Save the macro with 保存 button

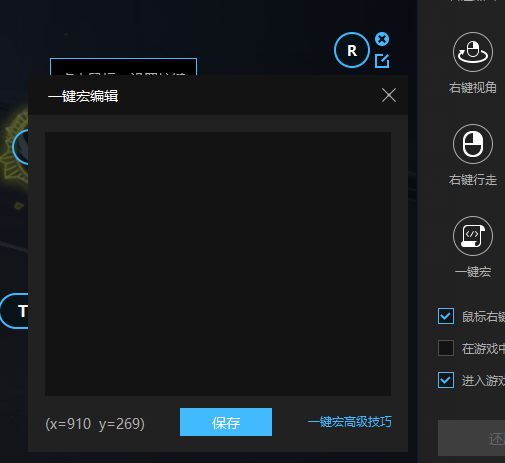click(226, 422)
